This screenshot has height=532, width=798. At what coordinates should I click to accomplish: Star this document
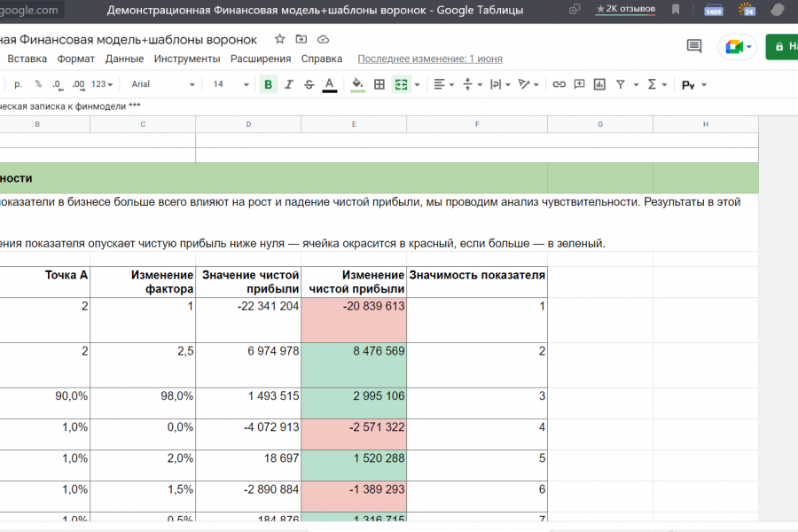pos(280,40)
